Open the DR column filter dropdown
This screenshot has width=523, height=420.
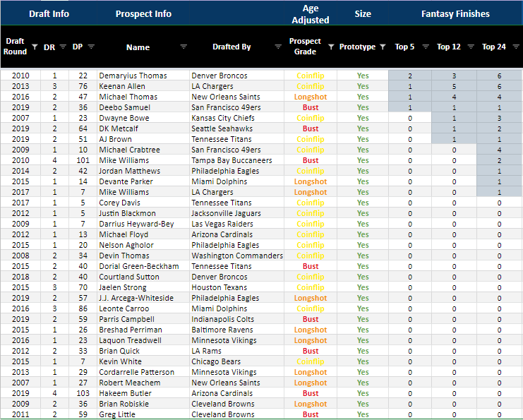(63, 47)
